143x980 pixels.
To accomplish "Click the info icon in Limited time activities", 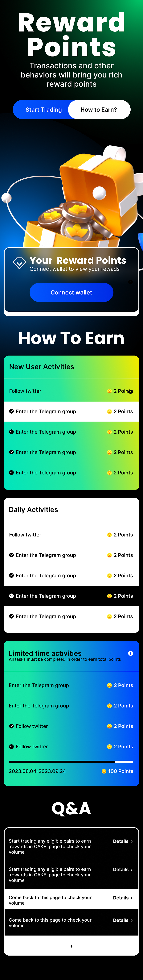I will tap(130, 653).
